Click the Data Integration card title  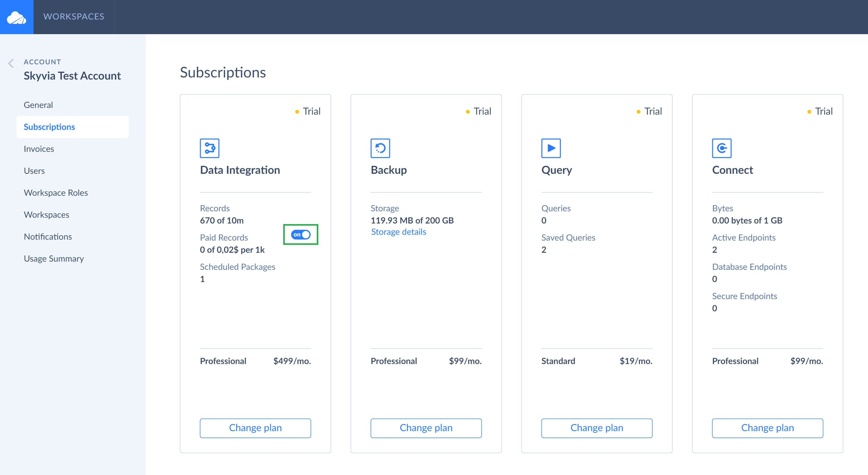click(240, 170)
